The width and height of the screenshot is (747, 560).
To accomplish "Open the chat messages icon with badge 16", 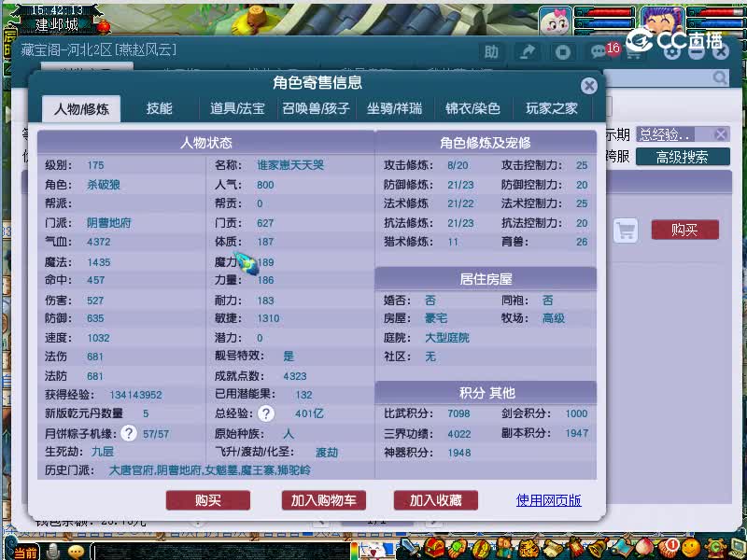I will pos(599,52).
